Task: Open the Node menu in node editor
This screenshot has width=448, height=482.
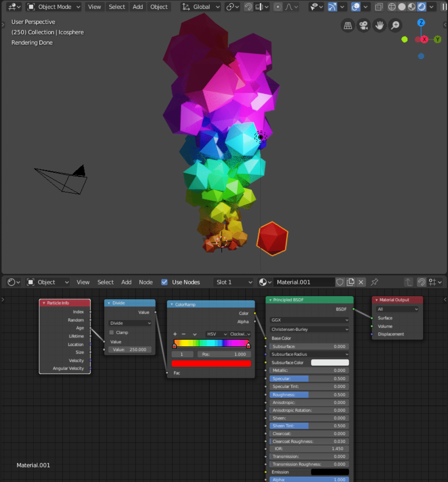Action: [x=146, y=282]
